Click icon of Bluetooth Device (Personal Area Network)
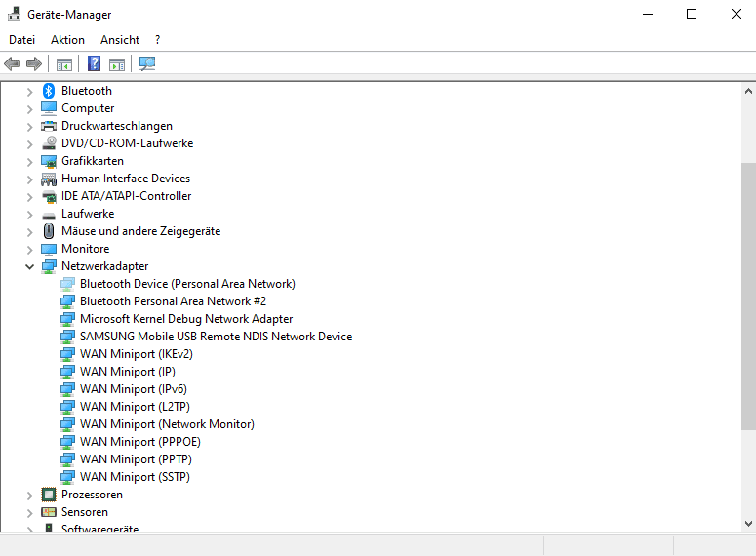Screen dimensions: 756x556 [67, 284]
